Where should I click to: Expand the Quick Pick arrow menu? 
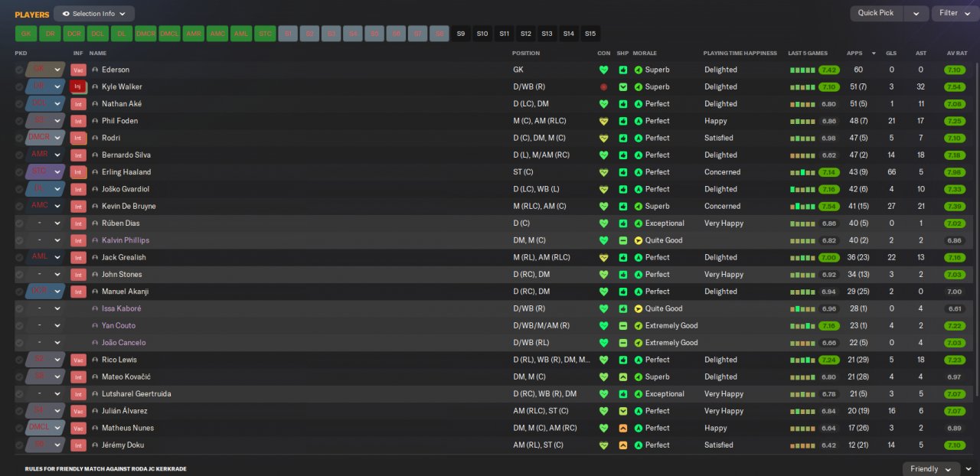(x=916, y=13)
